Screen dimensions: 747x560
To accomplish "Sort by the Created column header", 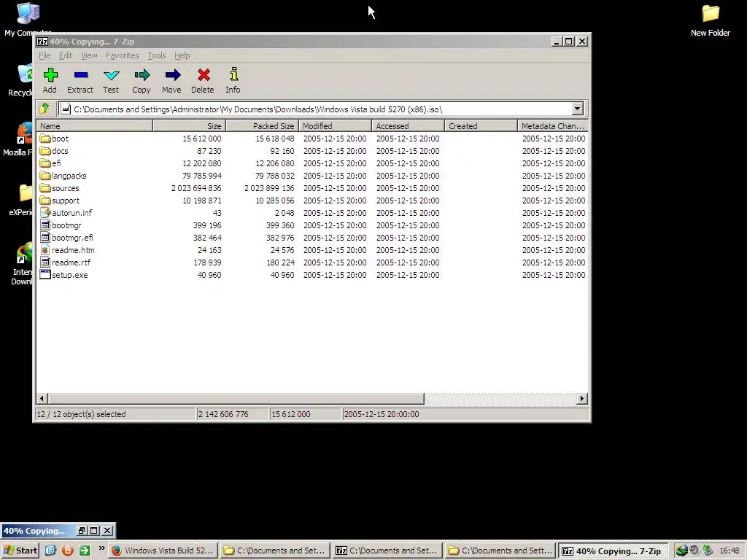I will [x=481, y=126].
